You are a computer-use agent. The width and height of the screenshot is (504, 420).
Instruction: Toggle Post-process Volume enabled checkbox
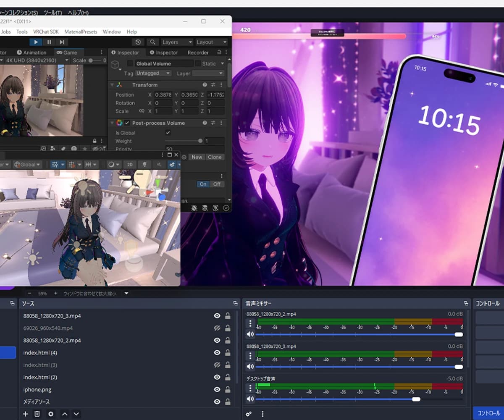[127, 123]
